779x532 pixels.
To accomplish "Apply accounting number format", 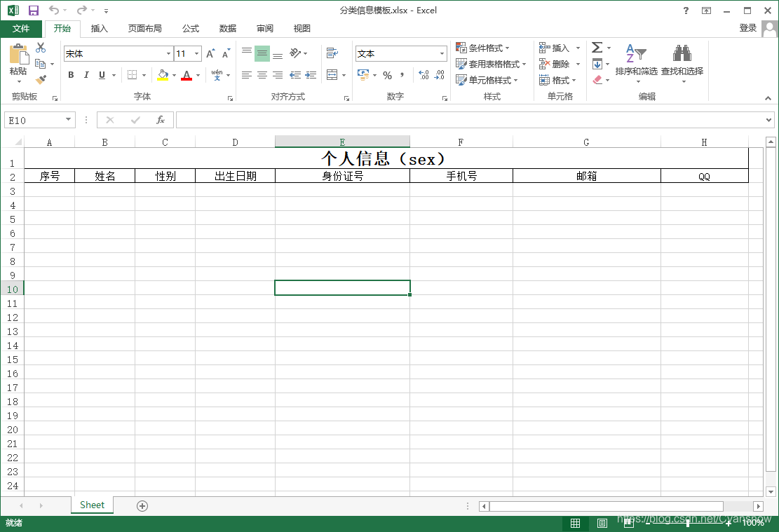I will (363, 75).
